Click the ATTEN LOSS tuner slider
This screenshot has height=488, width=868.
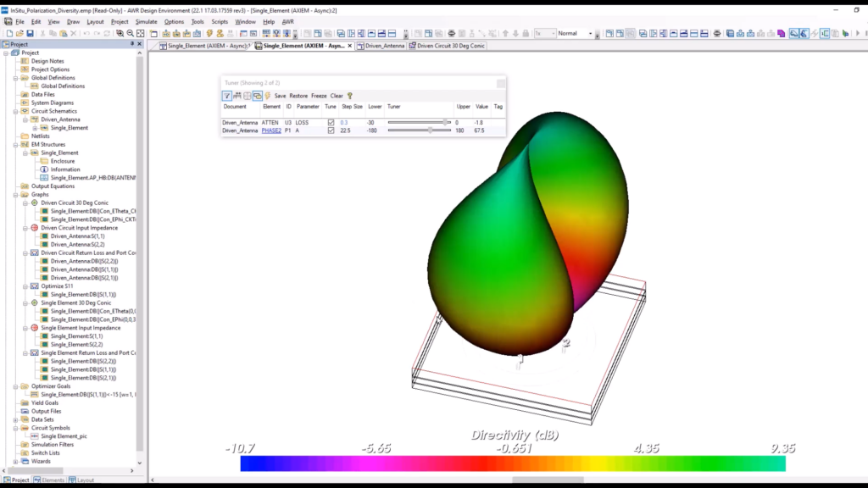(x=419, y=122)
